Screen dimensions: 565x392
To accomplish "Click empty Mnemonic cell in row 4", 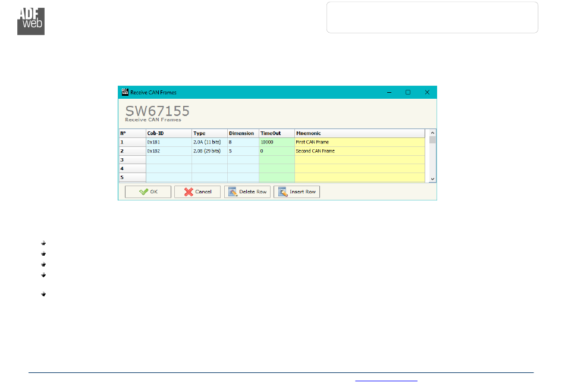I will (360, 168).
